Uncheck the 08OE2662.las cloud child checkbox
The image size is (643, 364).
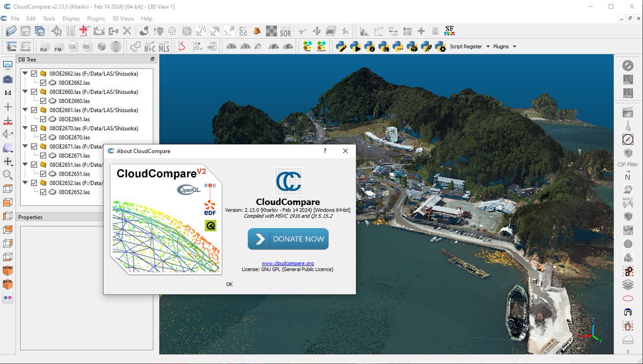pyautogui.click(x=43, y=82)
